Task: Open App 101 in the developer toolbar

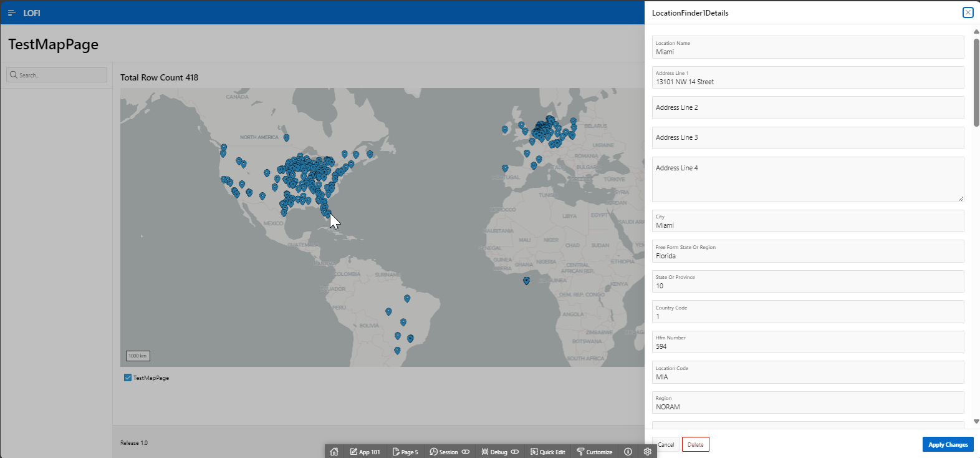Action: (x=365, y=452)
